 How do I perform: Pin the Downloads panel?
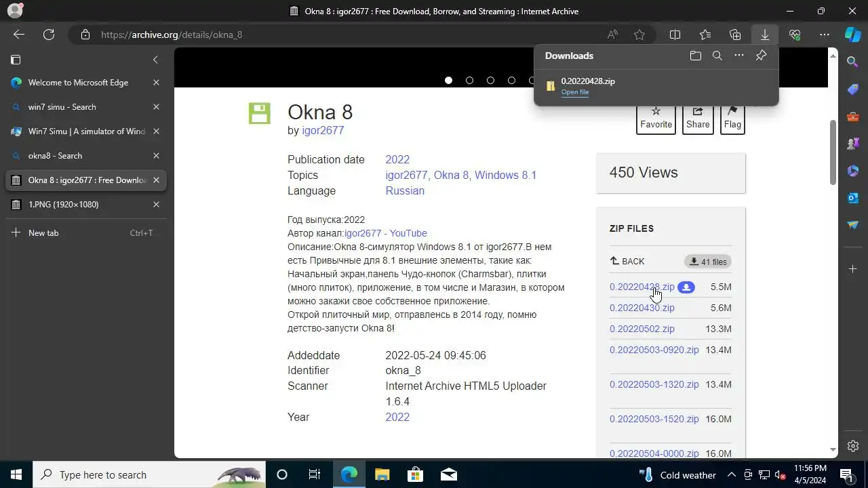(761, 56)
